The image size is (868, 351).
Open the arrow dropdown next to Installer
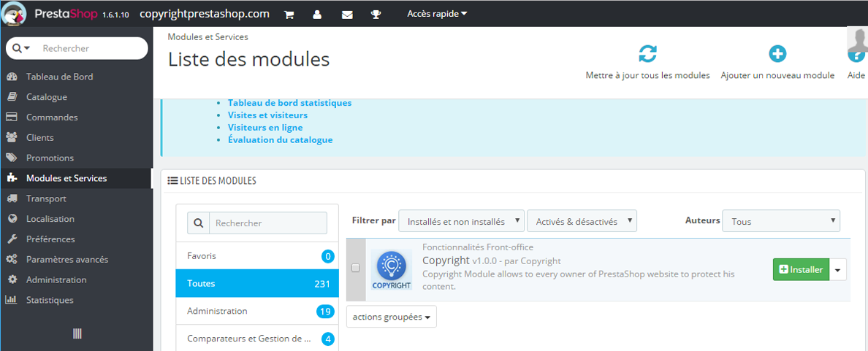coord(838,270)
